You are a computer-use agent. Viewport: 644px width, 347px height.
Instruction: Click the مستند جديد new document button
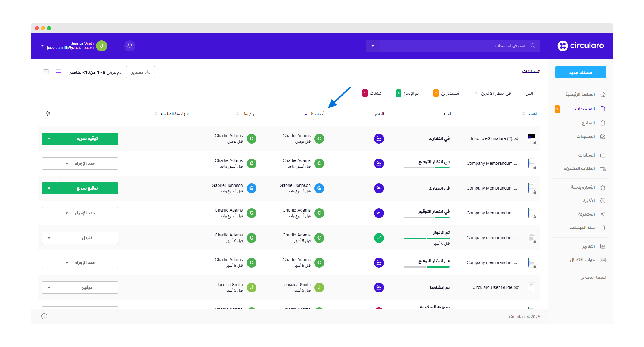click(580, 72)
